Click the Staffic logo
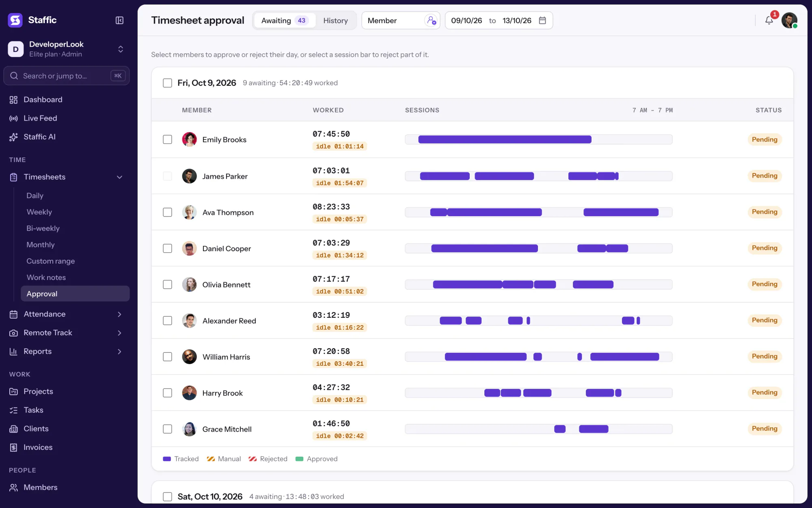The image size is (812, 508). [15, 20]
